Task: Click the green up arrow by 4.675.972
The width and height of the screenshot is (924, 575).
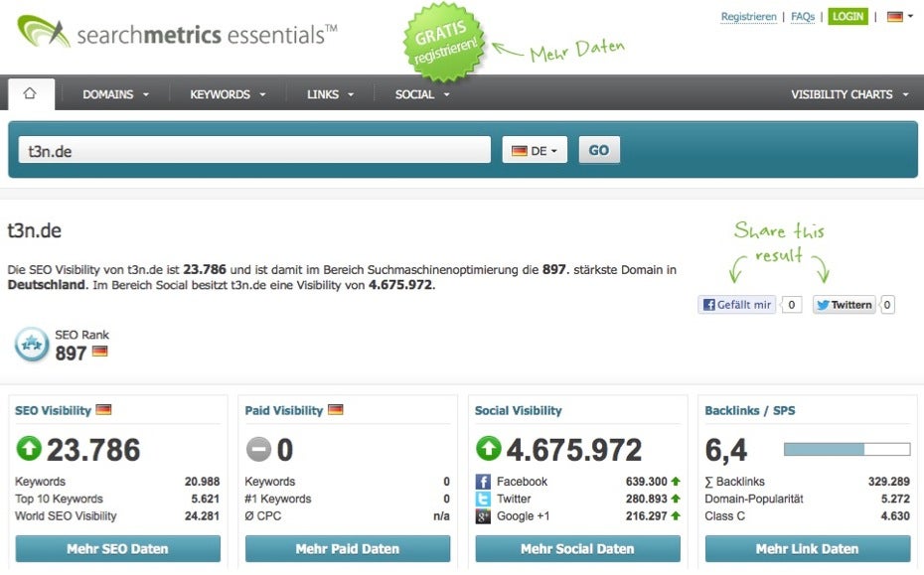Action: pos(489,448)
